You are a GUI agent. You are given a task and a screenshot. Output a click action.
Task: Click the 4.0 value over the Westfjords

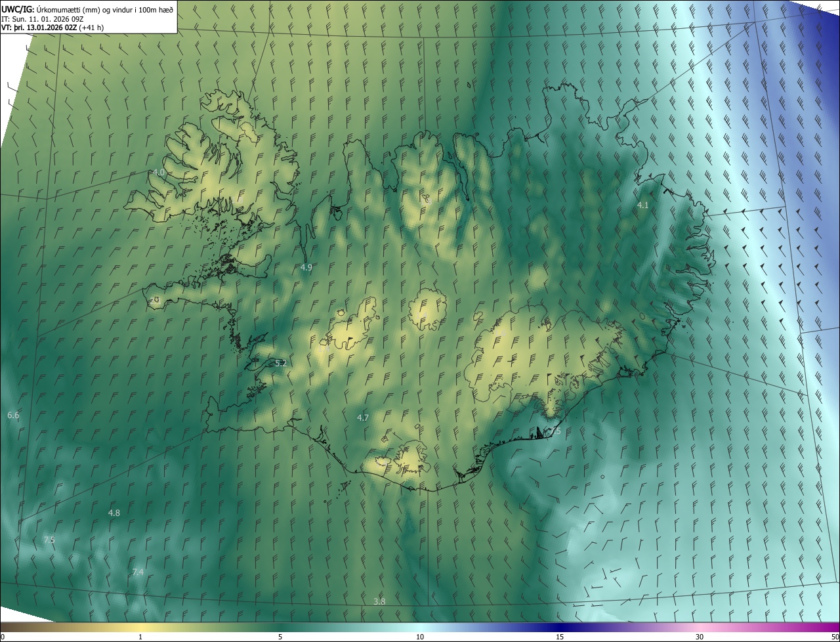tap(158, 172)
